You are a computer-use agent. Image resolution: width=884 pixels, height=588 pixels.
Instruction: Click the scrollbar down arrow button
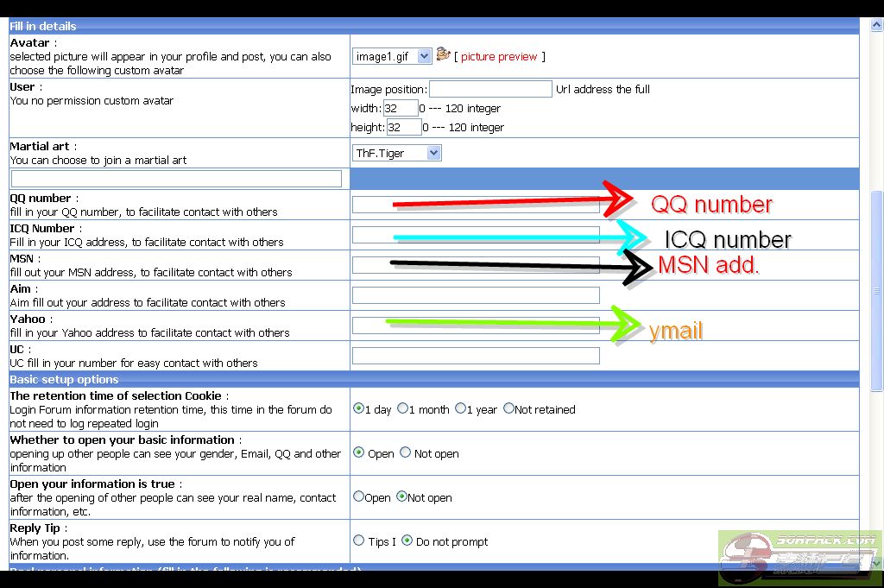(877, 563)
